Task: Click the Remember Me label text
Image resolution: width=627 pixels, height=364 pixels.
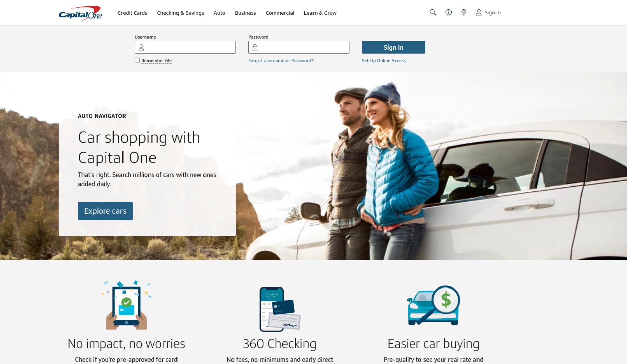Action: (157, 61)
